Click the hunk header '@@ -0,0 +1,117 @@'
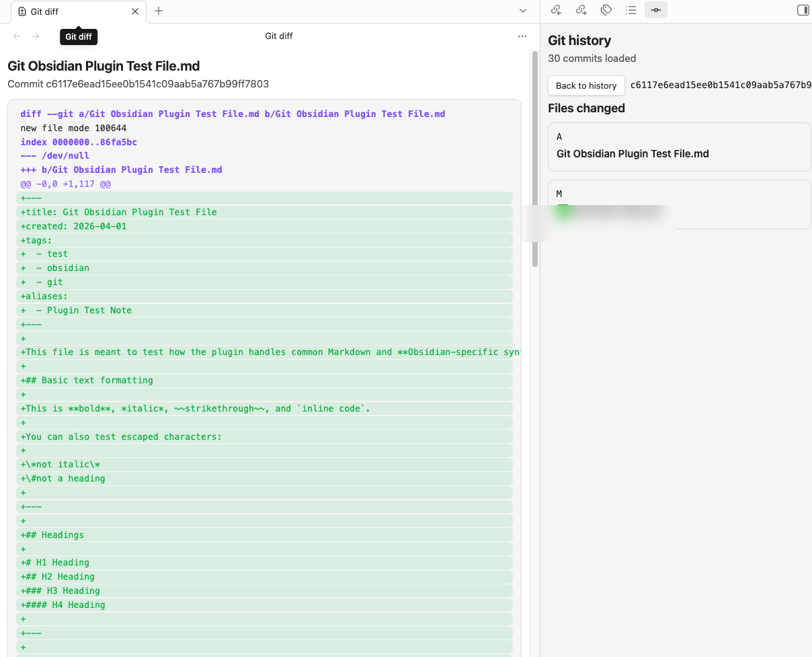 tap(65, 184)
